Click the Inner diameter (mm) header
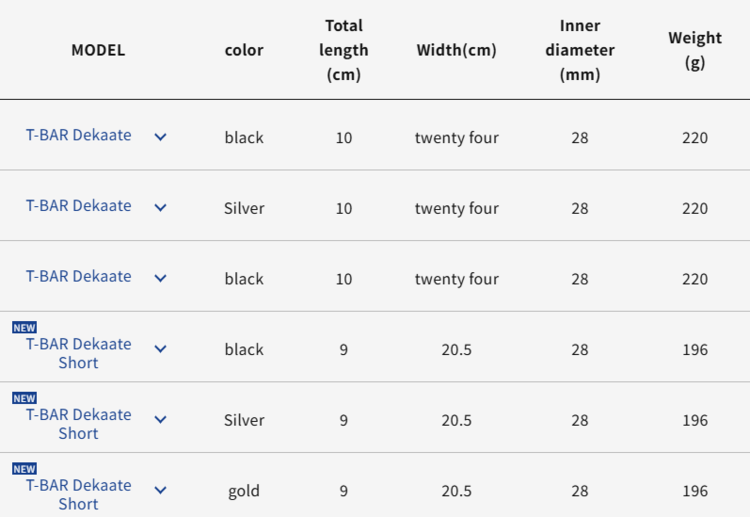Image resolution: width=750 pixels, height=517 pixels. point(580,50)
